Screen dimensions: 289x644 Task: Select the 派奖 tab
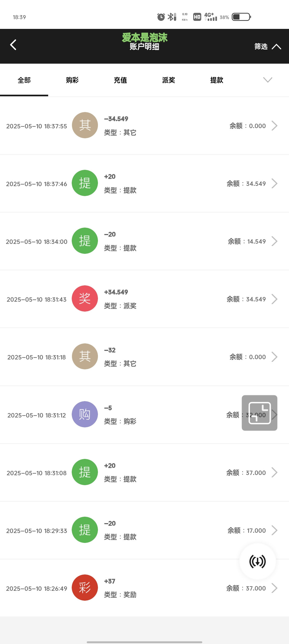(x=169, y=80)
